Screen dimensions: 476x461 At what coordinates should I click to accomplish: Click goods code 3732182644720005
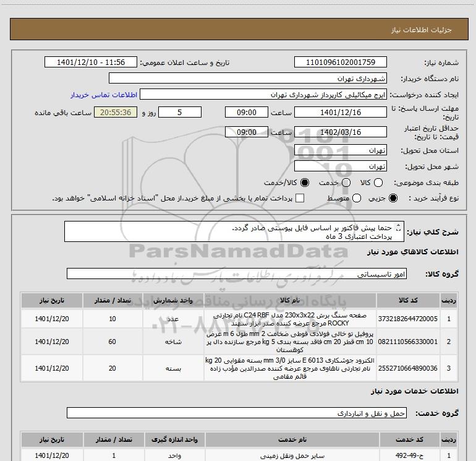pos(408,319)
